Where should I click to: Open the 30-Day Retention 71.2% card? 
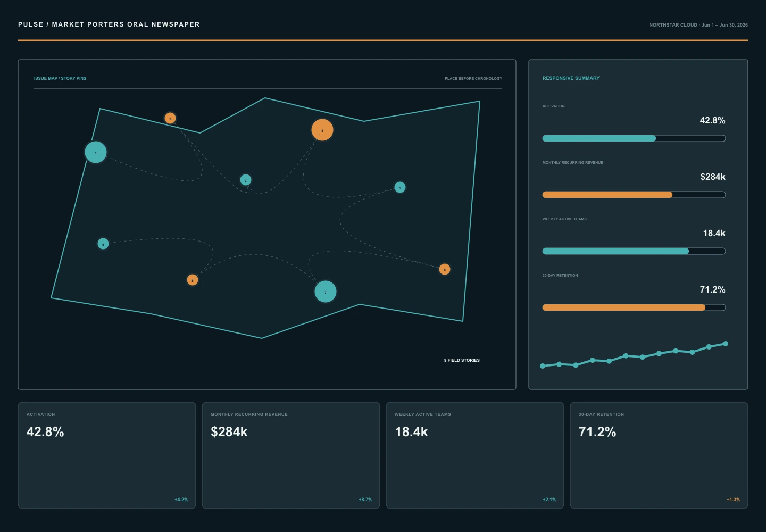click(659, 455)
